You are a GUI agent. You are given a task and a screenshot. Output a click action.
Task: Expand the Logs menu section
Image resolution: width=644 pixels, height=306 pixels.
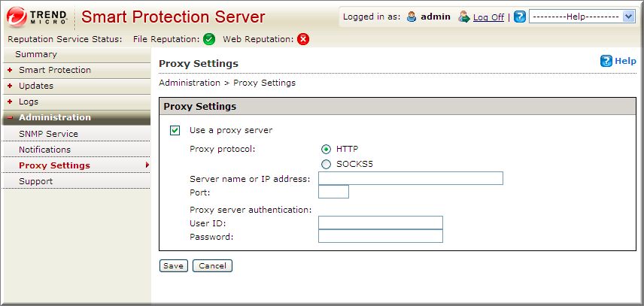click(10, 101)
